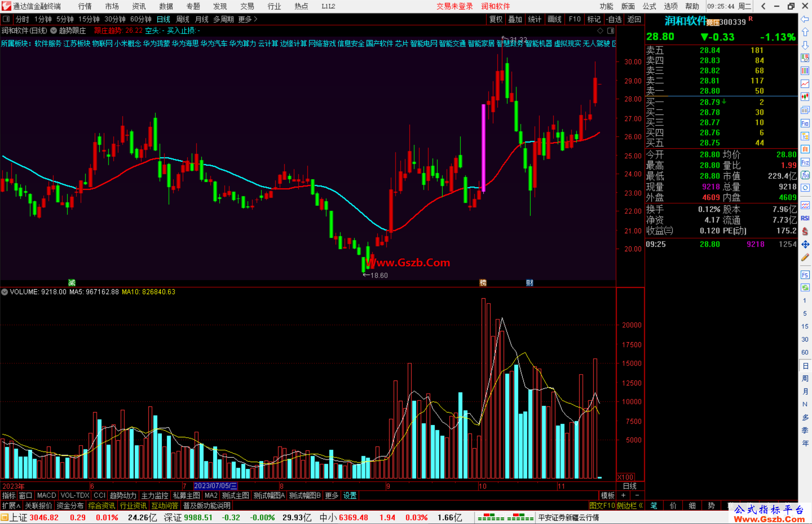The height and width of the screenshot is (524, 812).
Task: Open the candlestick K-line chart icon
Action: 805,97
